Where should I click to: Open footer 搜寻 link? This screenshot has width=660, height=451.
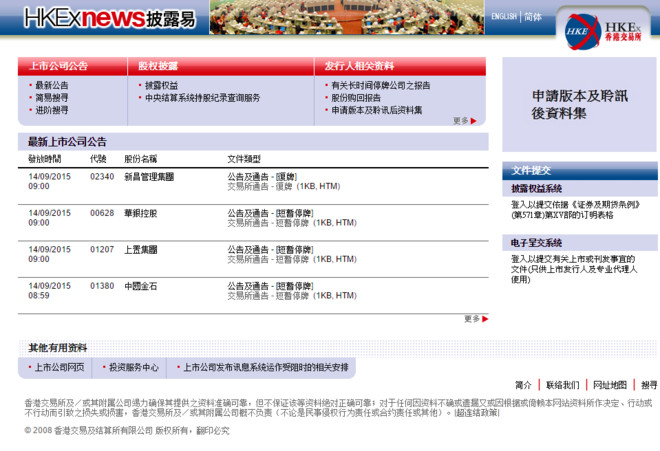point(649,385)
